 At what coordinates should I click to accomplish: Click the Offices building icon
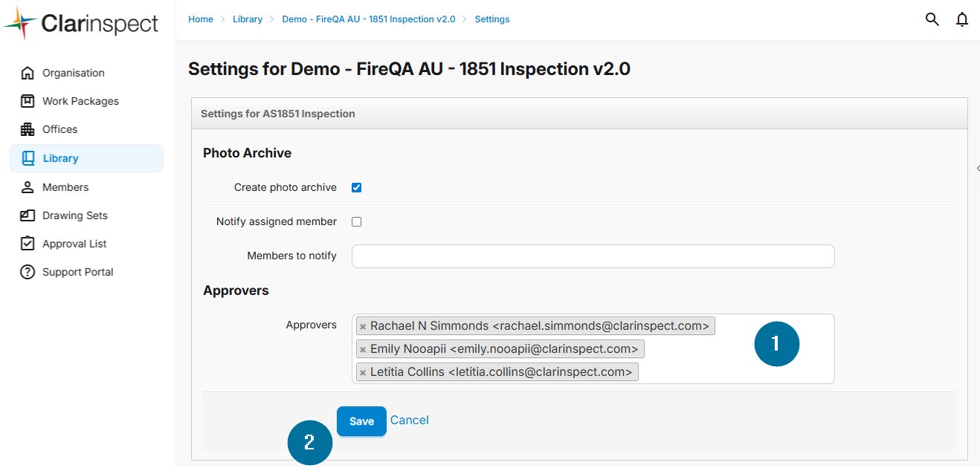click(28, 129)
